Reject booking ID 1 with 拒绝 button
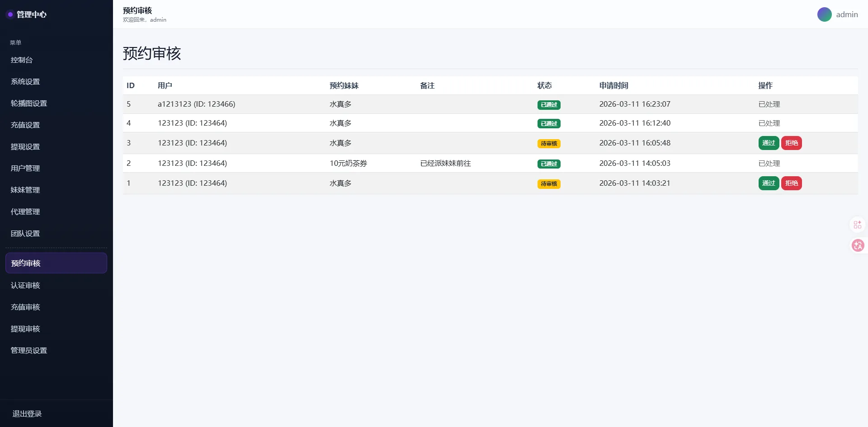This screenshot has height=427, width=868. click(791, 183)
